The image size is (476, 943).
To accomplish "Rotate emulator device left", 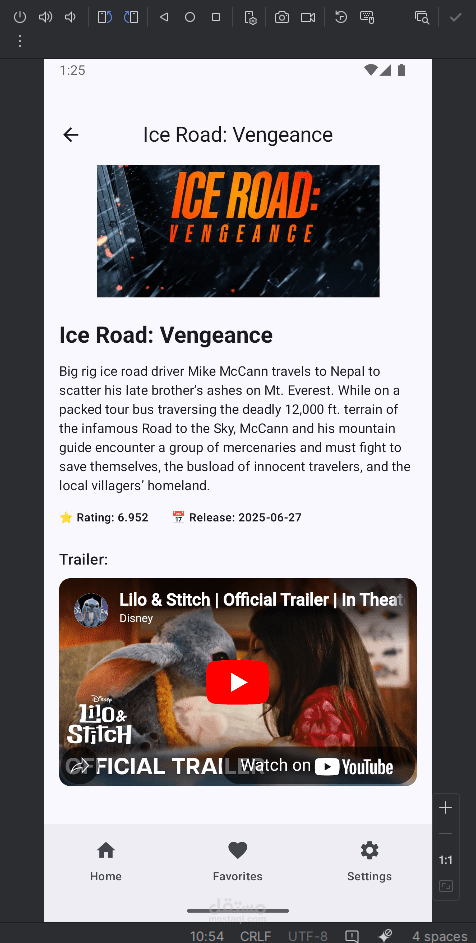I will pos(105,17).
